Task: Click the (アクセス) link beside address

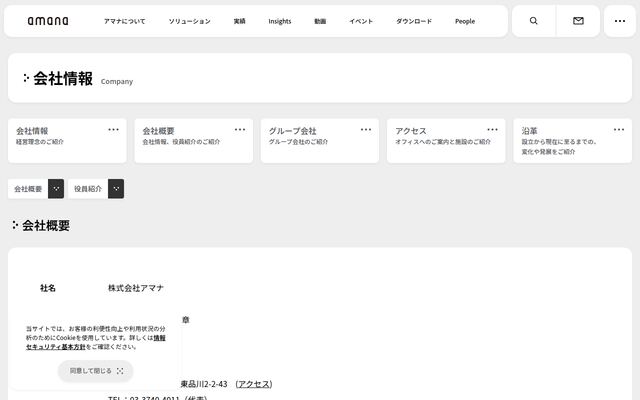Action: pos(254,384)
